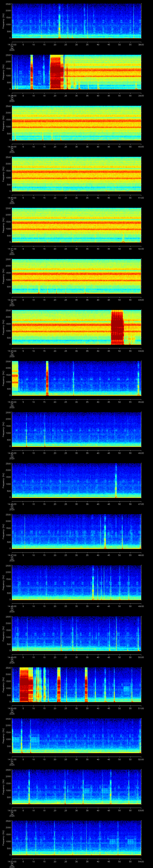Click the spectrogram panel starting at 14:51:00
The height and width of the screenshot is (868, 153).
[x=77, y=736]
